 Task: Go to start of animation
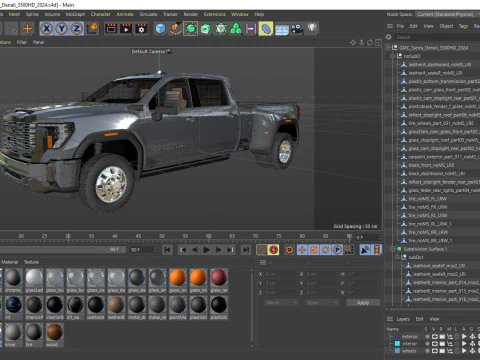tap(167, 250)
